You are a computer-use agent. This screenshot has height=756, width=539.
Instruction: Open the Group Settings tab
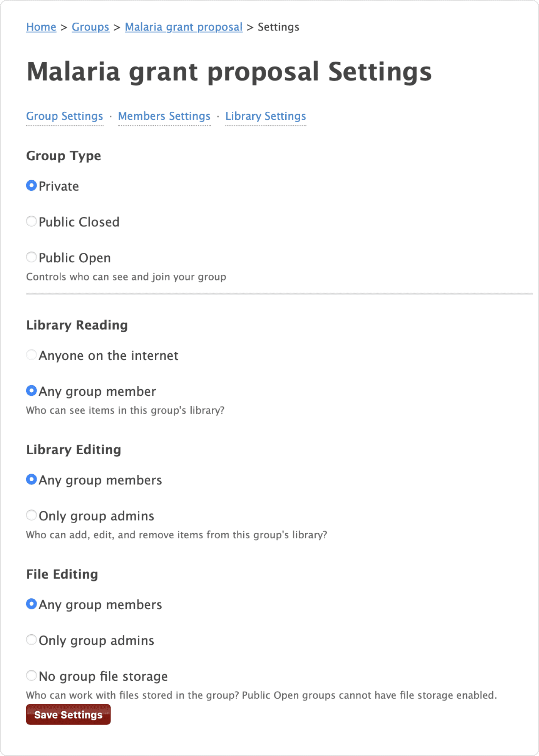point(64,116)
